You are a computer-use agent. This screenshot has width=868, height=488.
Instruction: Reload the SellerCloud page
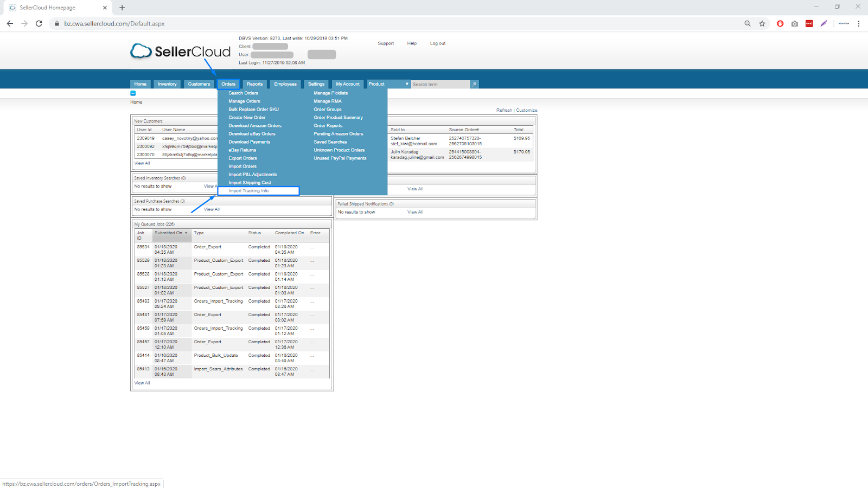tap(39, 23)
